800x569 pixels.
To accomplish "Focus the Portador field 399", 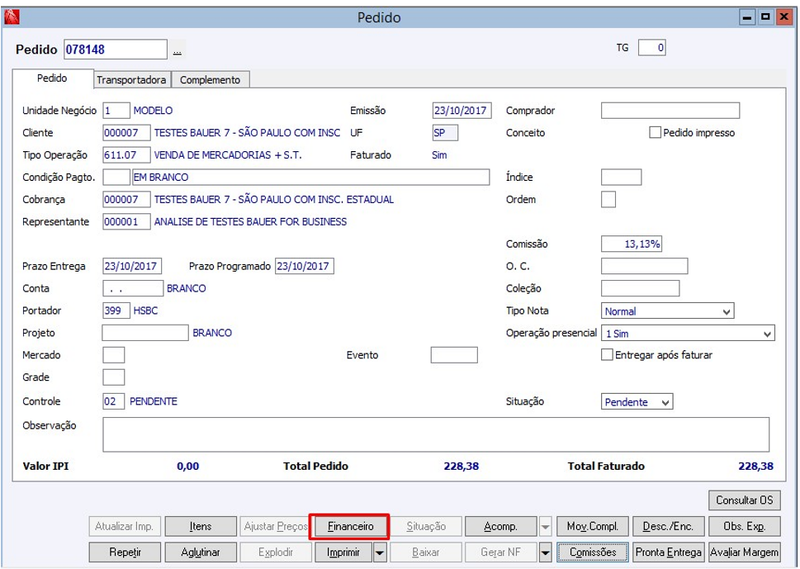I will (x=116, y=310).
